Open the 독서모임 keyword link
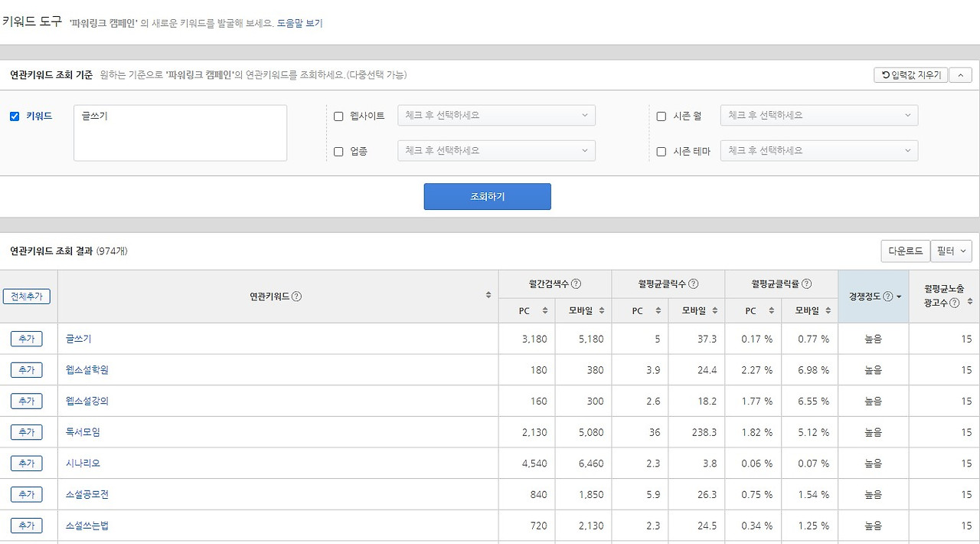The height and width of the screenshot is (544, 980). pyautogui.click(x=83, y=432)
